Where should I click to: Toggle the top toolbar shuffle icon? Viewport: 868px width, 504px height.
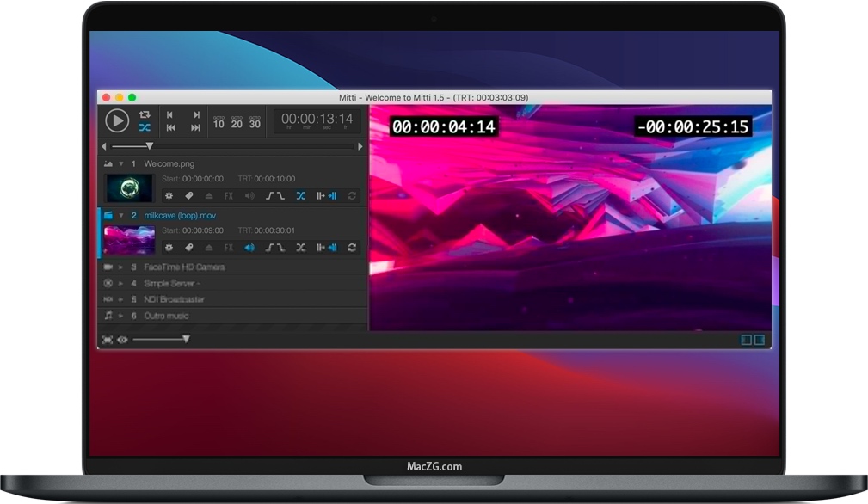(145, 128)
